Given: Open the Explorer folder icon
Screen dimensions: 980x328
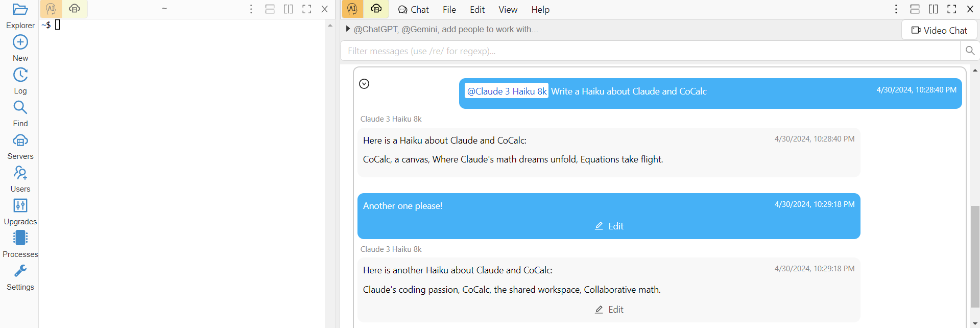Looking at the screenshot, I should (20, 10).
